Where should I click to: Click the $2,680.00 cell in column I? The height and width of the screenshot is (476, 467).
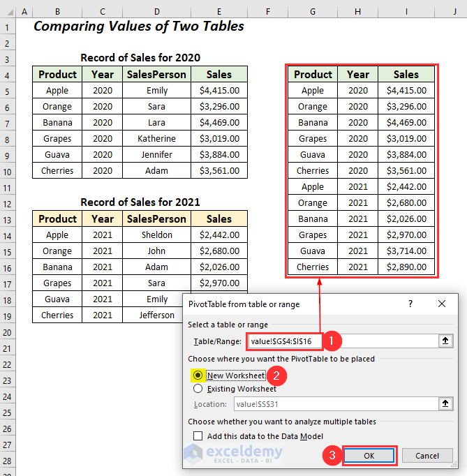tap(406, 202)
